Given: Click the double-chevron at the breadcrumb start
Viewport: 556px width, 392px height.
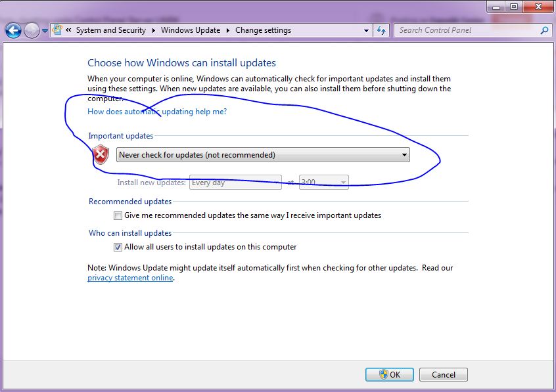Looking at the screenshot, I should click(x=68, y=30).
